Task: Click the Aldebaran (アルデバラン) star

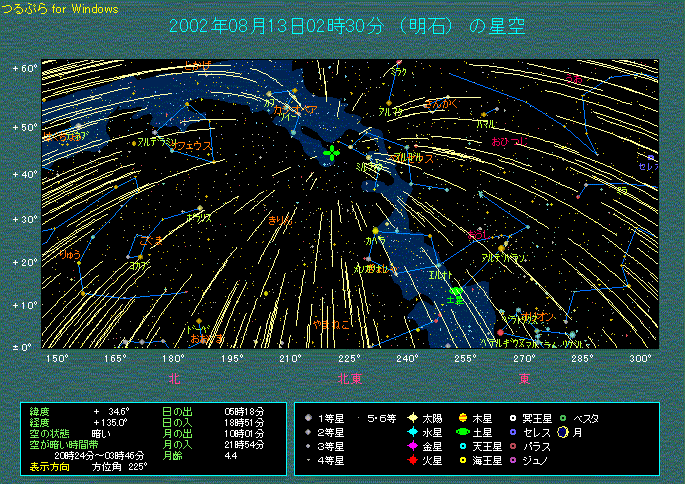Action: 503,246
